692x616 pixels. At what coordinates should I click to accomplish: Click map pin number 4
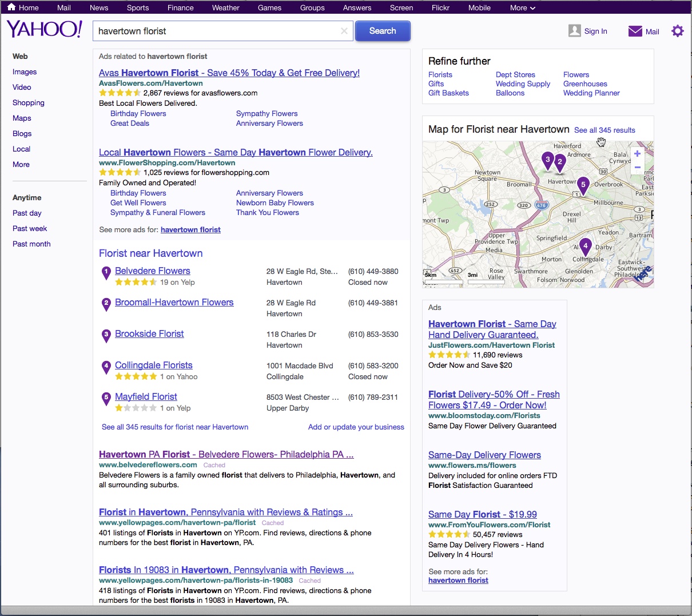[x=585, y=247]
